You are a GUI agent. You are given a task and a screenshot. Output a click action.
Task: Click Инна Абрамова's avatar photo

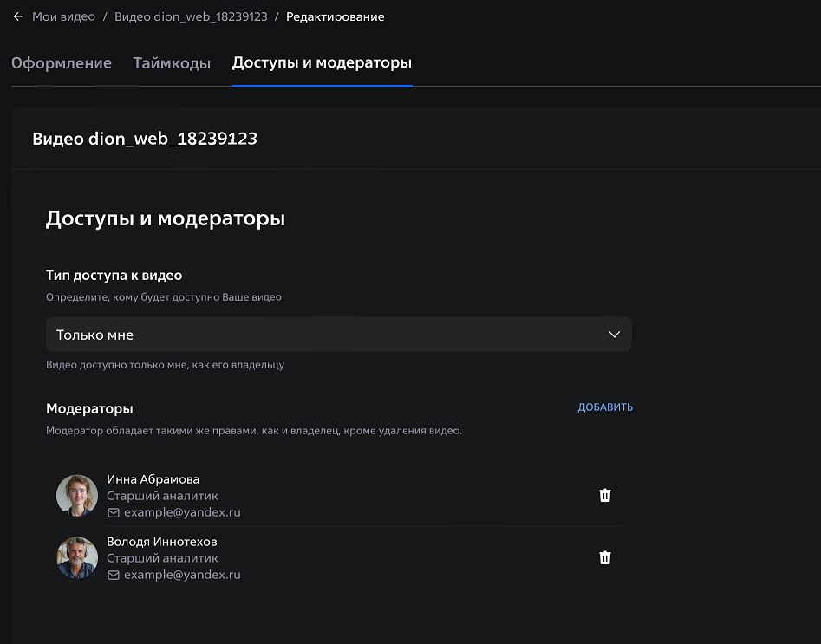point(77,496)
